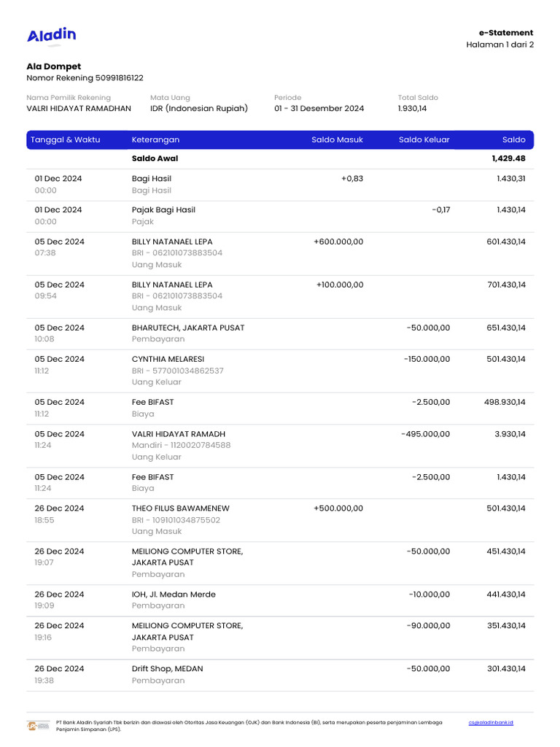This screenshot has width=560, height=747.
Task: Click the period 01 - 31 Desember 2024
Action: click(319, 109)
